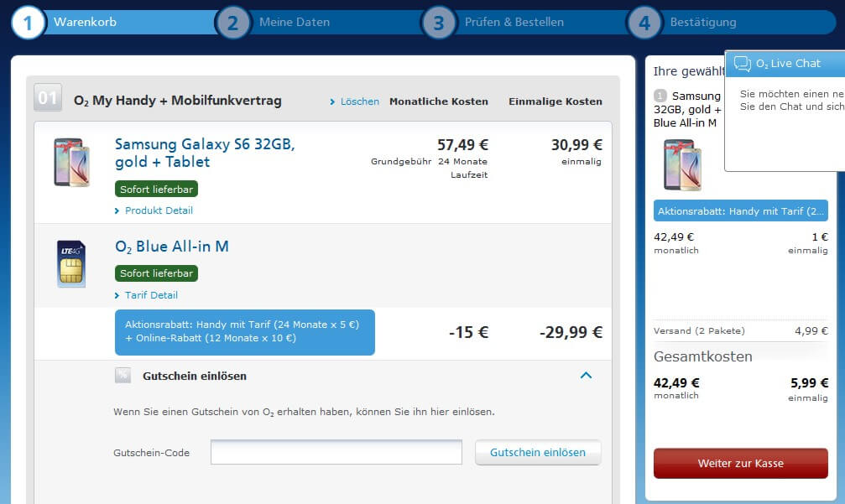The width and height of the screenshot is (845, 504).
Task: Click the O2 Blue All-in M title
Action: coord(172,247)
